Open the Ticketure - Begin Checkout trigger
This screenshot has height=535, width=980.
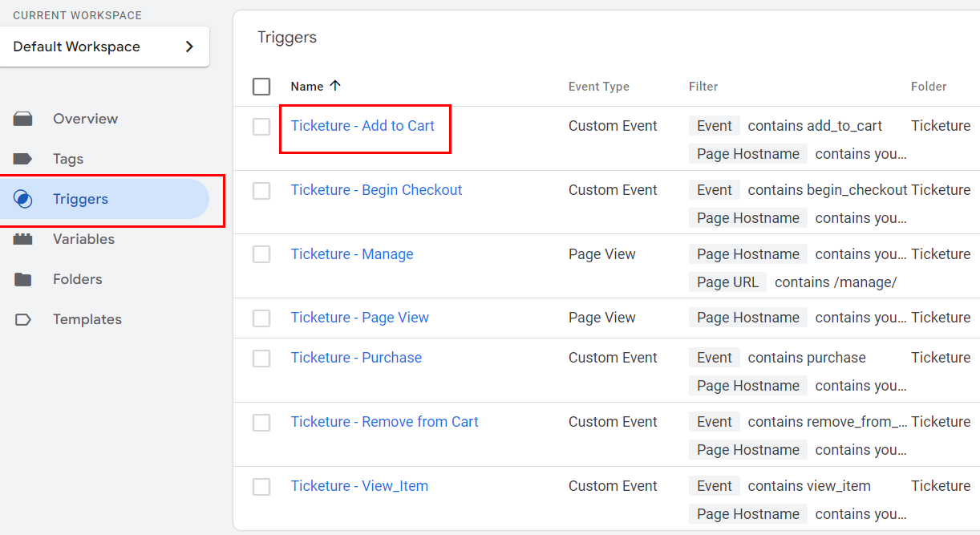376,190
